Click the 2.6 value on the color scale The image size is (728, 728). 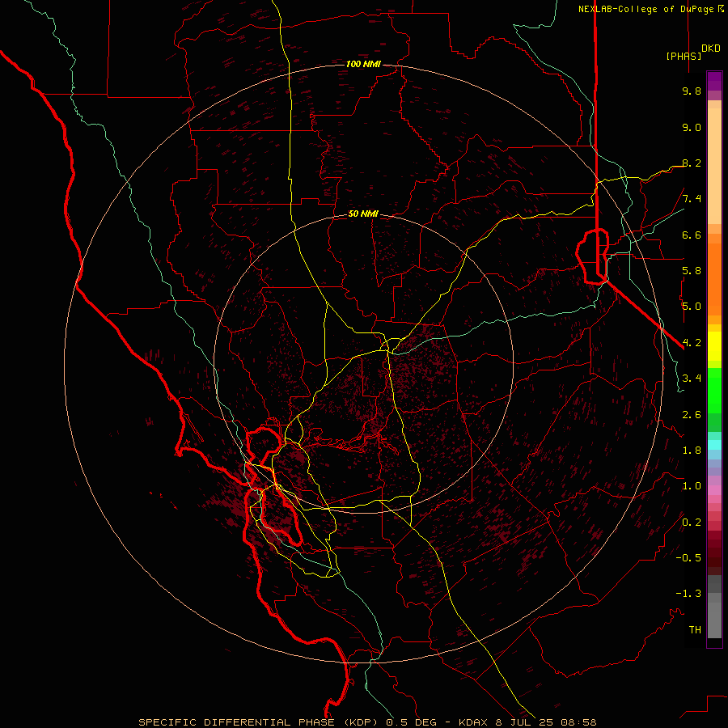(x=692, y=415)
